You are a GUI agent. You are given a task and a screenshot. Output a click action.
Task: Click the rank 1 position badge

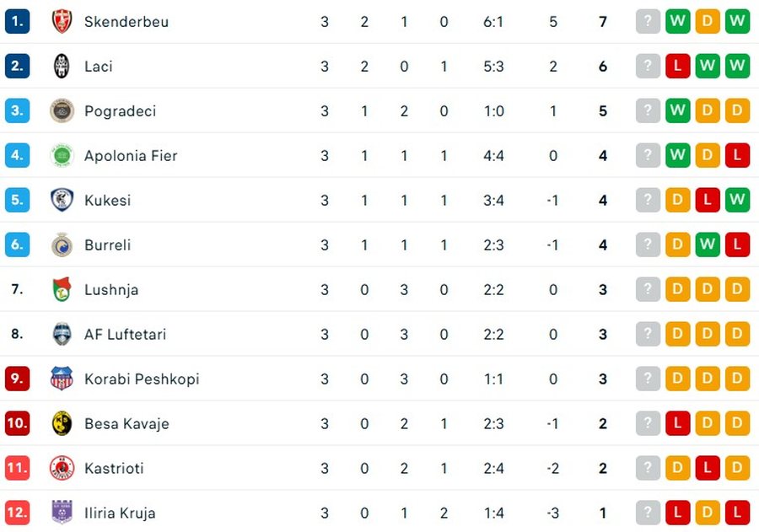[x=18, y=21]
